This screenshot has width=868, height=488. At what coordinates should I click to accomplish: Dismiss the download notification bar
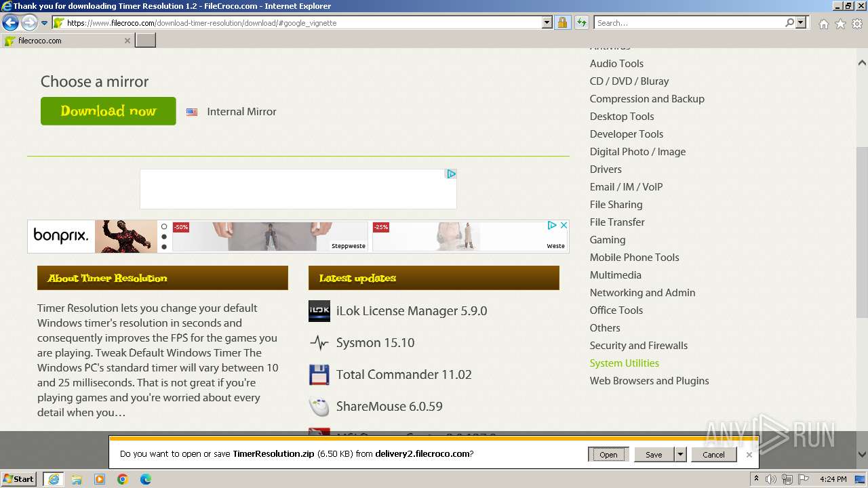pos(749,455)
